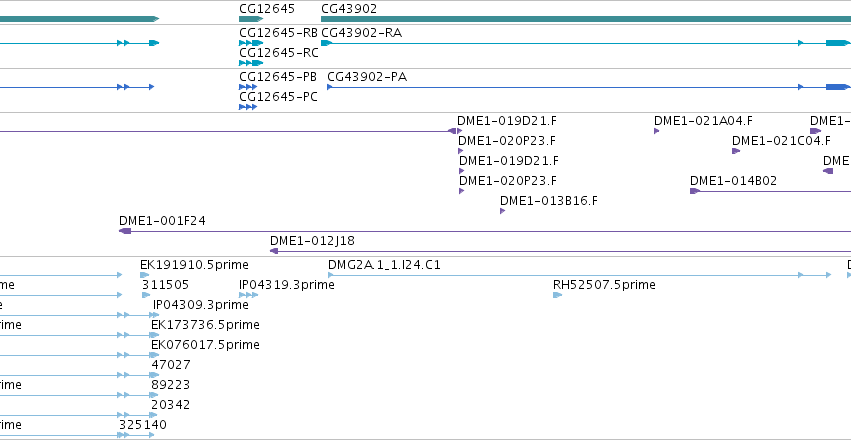Select the CG12645-PB protein glyph

(248, 87)
